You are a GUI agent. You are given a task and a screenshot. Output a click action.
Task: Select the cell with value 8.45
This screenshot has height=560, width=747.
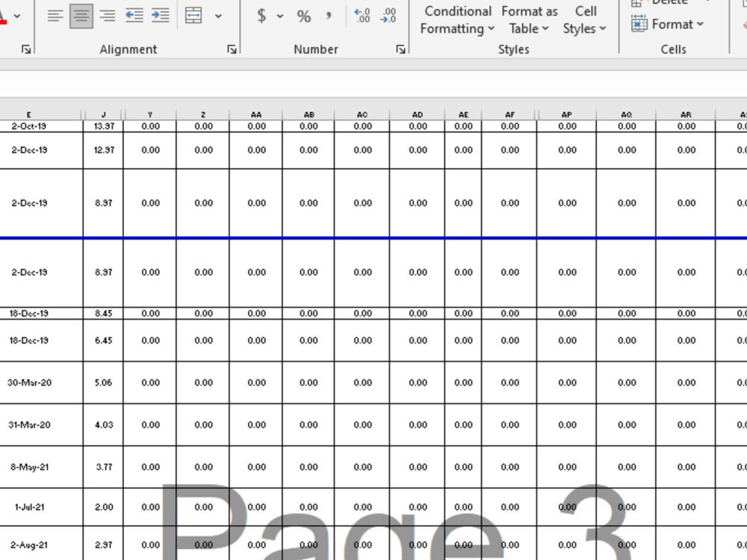click(x=103, y=314)
